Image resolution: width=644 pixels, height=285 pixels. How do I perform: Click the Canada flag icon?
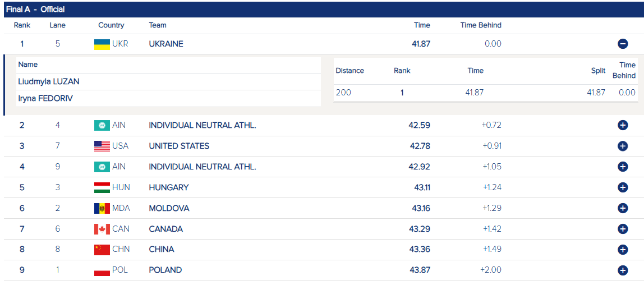(102, 229)
